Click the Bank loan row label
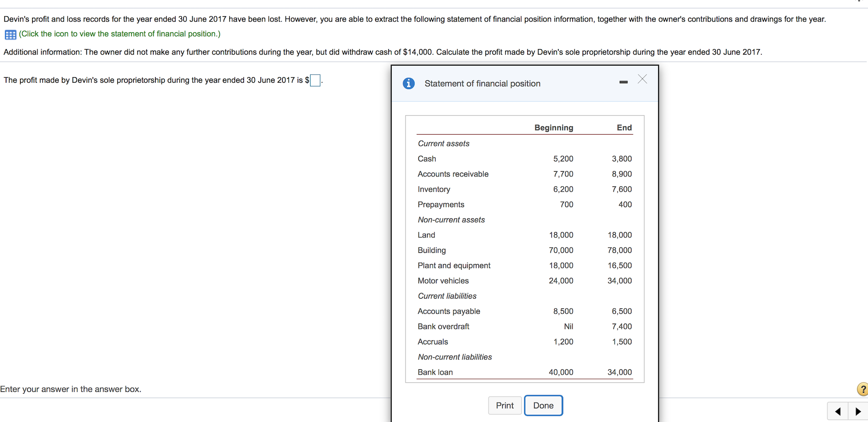 pyautogui.click(x=435, y=372)
